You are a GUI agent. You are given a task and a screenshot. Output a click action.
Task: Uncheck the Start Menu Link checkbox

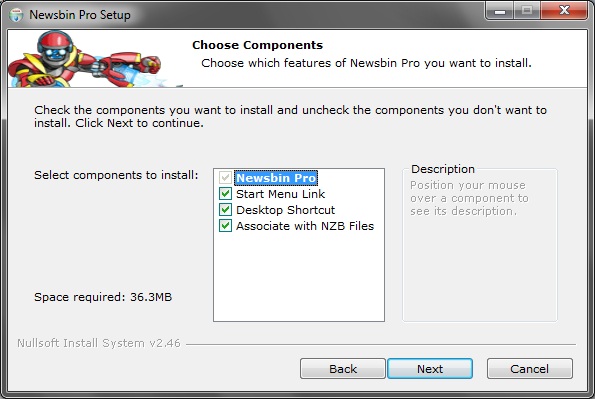pos(225,194)
